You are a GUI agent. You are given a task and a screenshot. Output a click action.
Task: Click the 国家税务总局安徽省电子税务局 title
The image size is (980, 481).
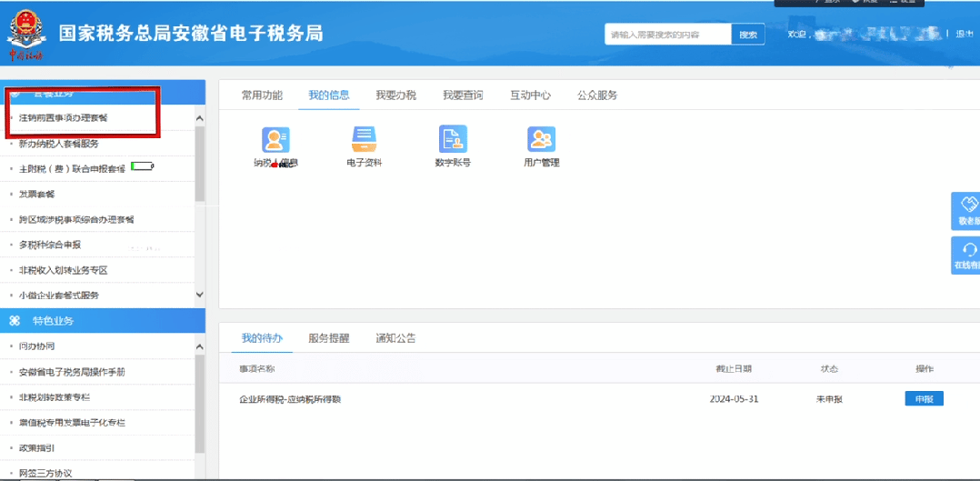pos(191,33)
